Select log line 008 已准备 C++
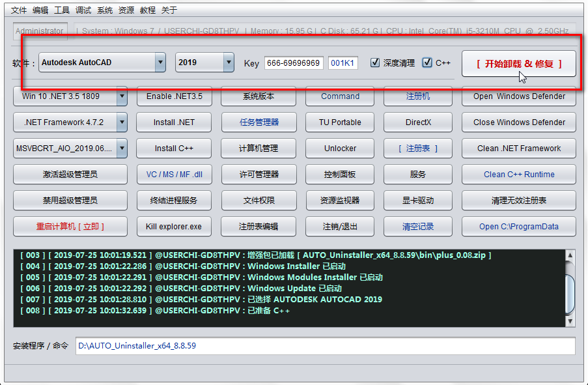This screenshot has height=385, width=588. click(x=155, y=311)
